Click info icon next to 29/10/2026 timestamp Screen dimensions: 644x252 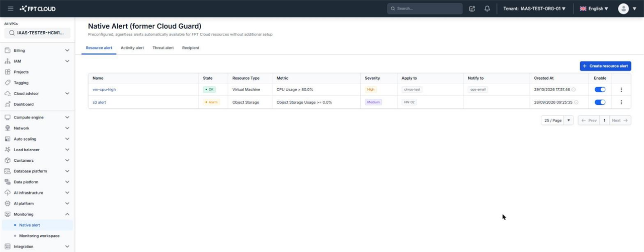pyautogui.click(x=574, y=90)
